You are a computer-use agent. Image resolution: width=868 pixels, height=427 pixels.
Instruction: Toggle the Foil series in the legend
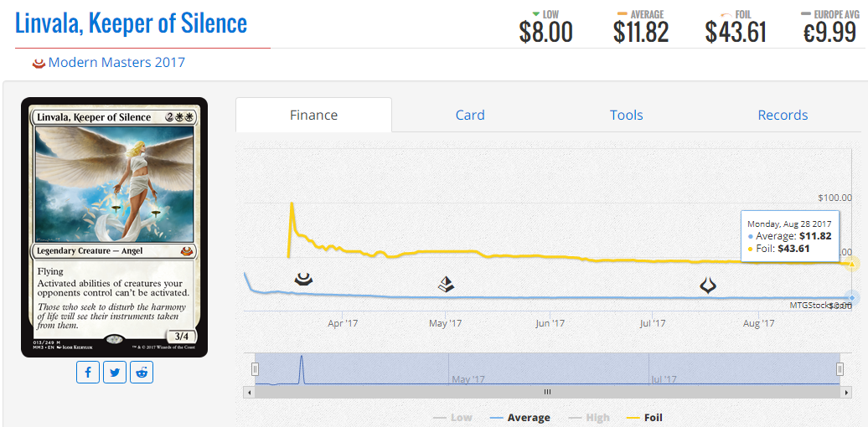[644, 418]
